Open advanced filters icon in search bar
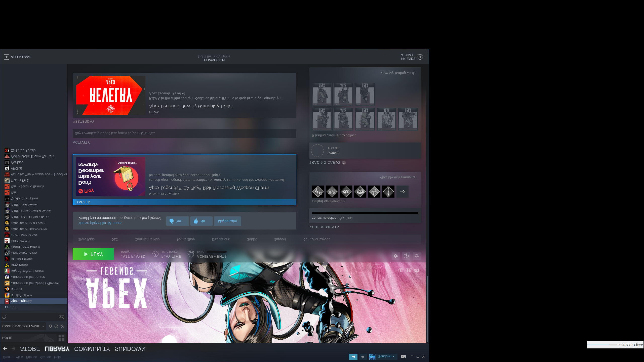 62,317
